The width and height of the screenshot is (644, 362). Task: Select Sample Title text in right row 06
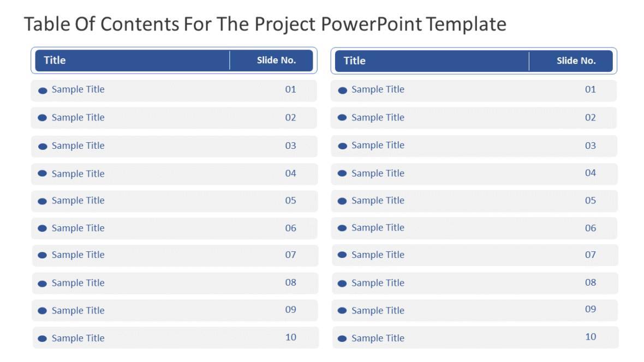(378, 228)
